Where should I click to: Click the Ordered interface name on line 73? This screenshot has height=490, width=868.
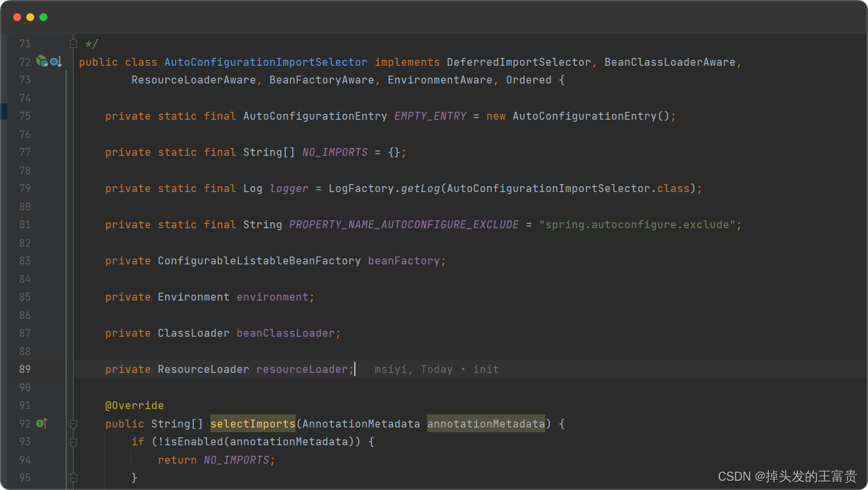point(529,80)
